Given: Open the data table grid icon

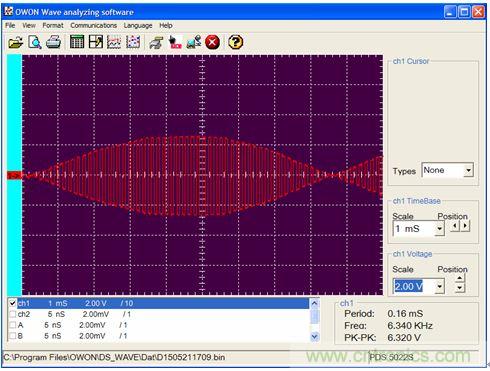Looking at the screenshot, I should pyautogui.click(x=77, y=42).
